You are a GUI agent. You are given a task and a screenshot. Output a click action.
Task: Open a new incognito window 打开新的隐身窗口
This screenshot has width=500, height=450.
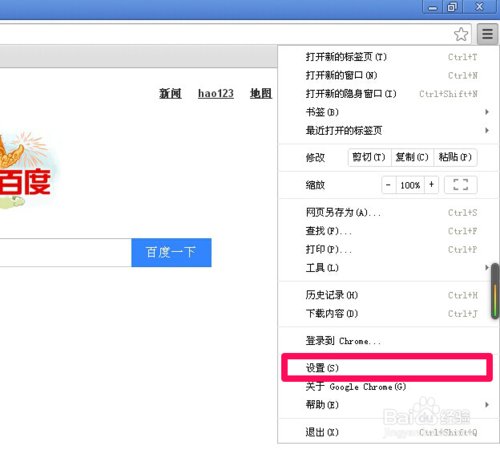(x=388, y=94)
